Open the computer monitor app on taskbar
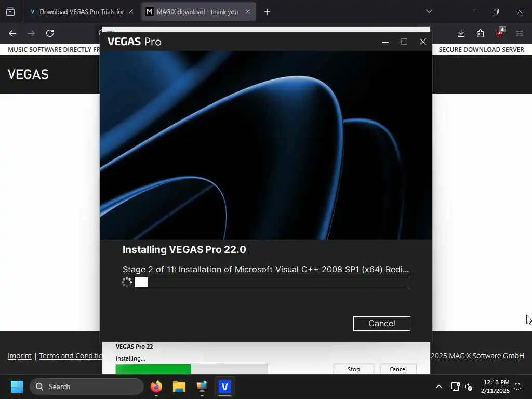The image size is (532, 399). click(x=202, y=387)
